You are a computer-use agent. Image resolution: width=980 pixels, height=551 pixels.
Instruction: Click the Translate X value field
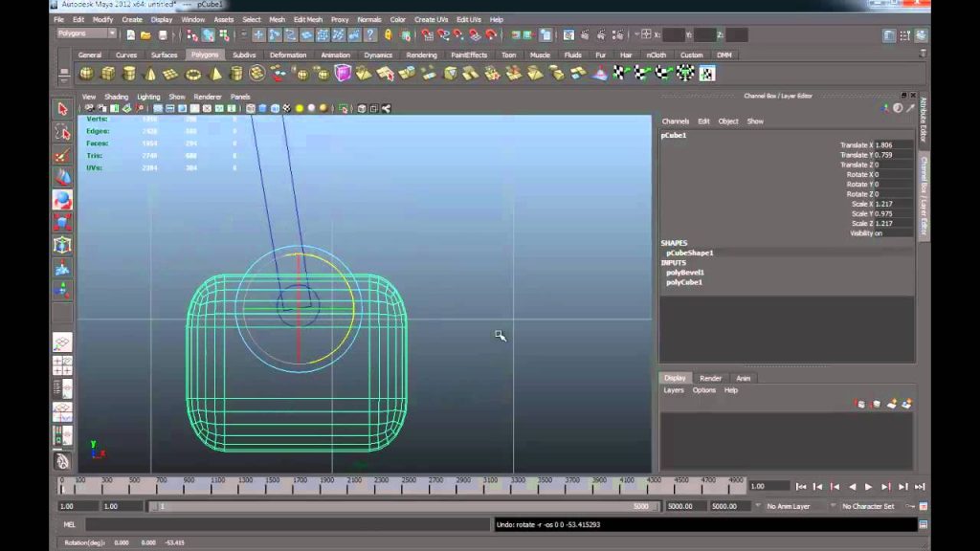[893, 145]
